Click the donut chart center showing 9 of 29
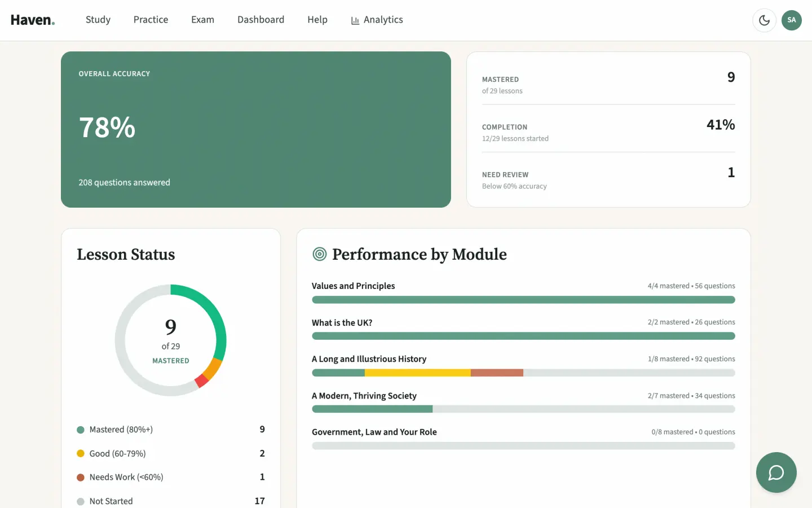 pyautogui.click(x=171, y=340)
